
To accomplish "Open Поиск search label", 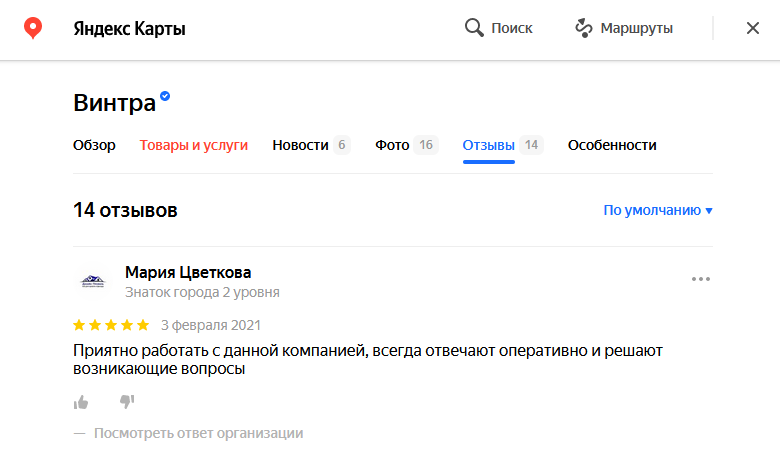I will [x=512, y=28].
